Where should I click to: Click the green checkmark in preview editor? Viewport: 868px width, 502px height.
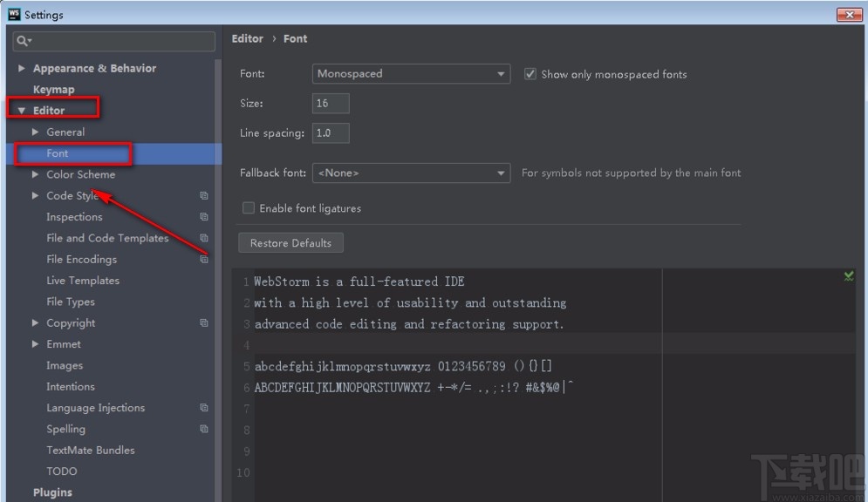(849, 276)
